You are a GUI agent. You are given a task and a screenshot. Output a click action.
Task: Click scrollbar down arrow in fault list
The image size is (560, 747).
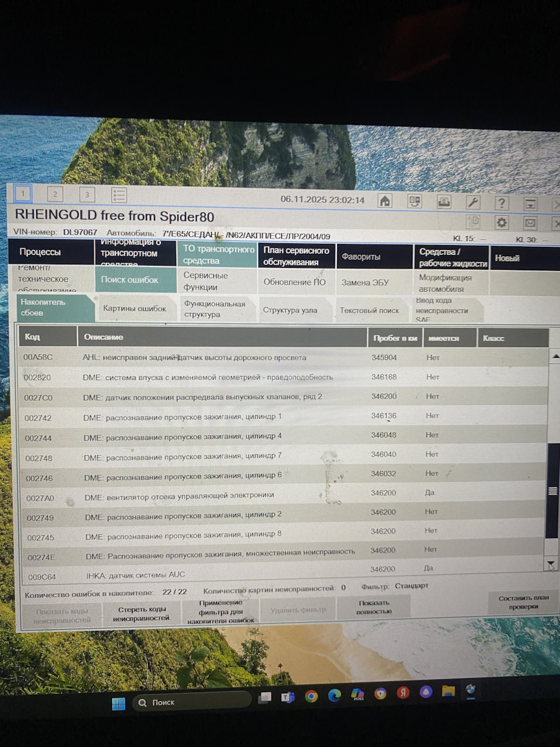[551, 564]
